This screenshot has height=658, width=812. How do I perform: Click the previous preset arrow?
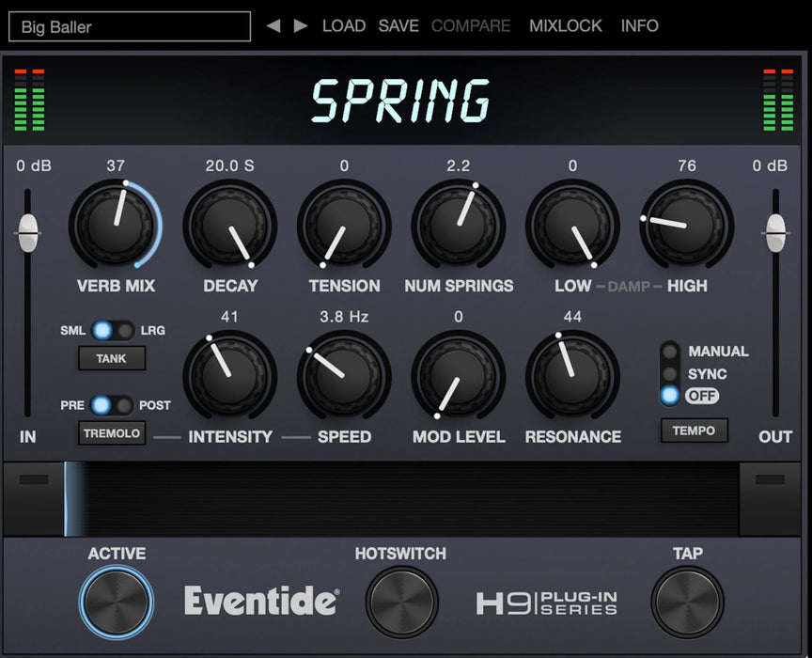(273, 25)
